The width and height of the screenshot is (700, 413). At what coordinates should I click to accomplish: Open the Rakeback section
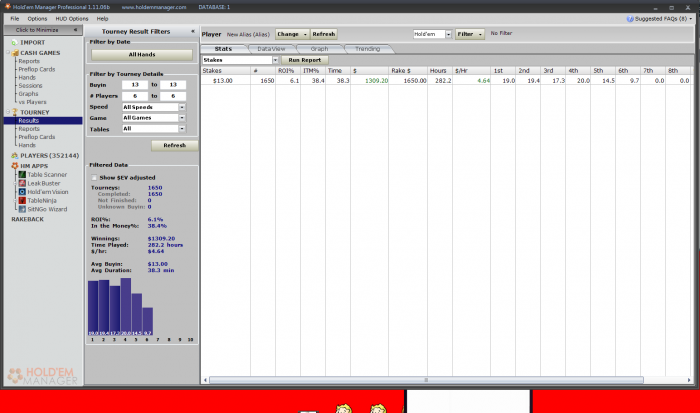click(27, 219)
